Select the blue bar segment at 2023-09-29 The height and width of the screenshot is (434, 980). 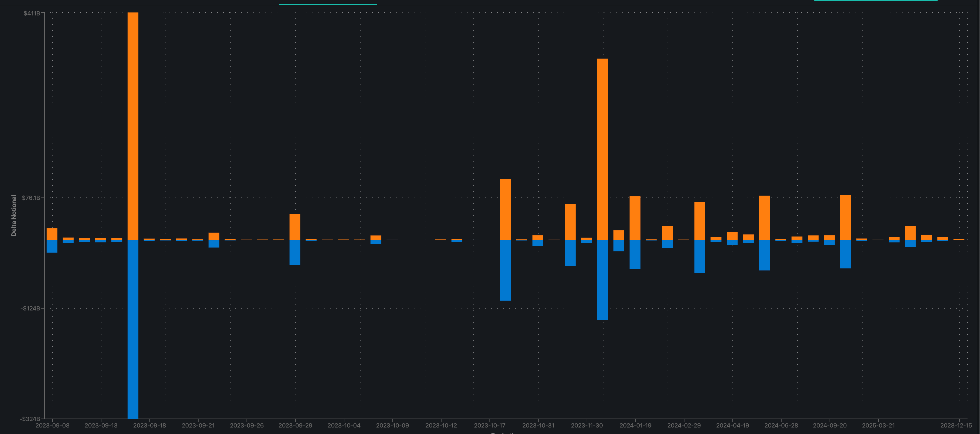(295, 252)
